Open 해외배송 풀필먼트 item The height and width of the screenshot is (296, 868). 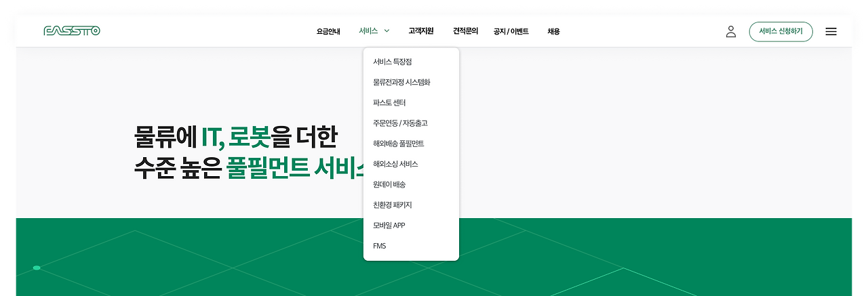pyautogui.click(x=398, y=144)
